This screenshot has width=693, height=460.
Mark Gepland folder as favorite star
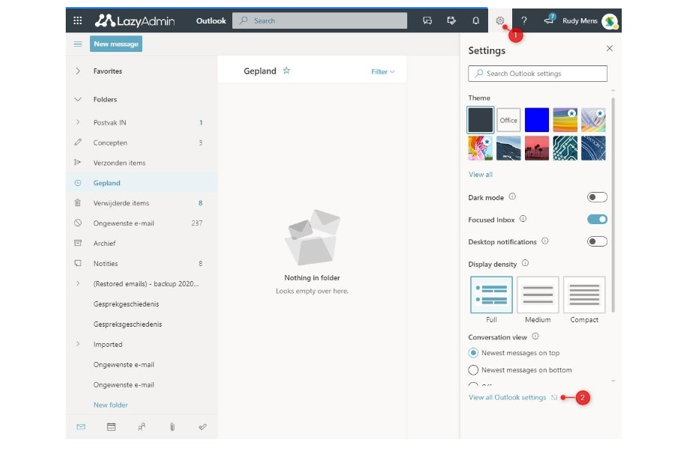tap(286, 71)
